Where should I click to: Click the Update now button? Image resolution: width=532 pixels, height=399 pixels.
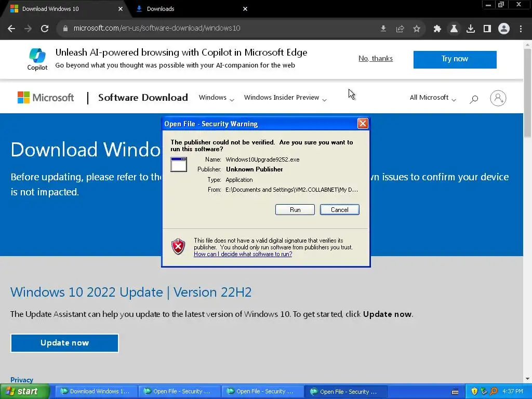pos(64,343)
